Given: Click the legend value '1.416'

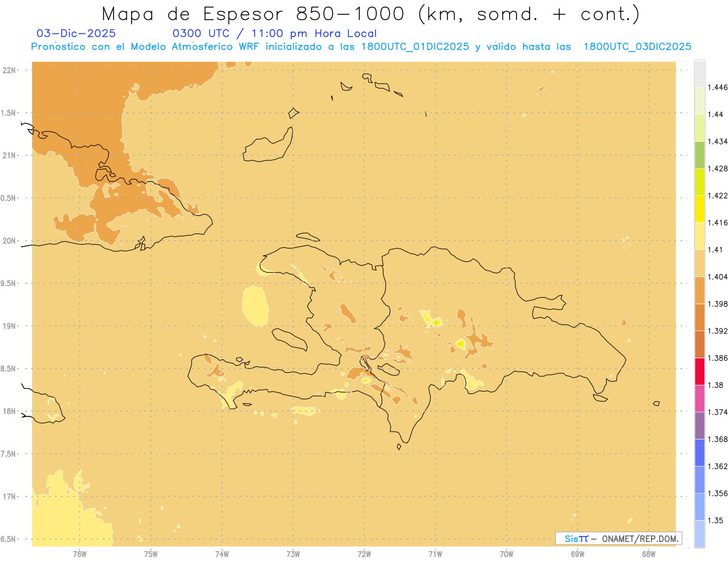Looking at the screenshot, I should (718, 222).
